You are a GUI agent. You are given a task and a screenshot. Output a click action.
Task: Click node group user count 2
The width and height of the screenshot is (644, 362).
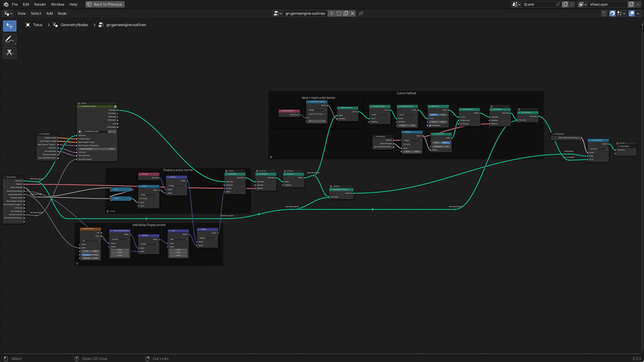click(331, 13)
